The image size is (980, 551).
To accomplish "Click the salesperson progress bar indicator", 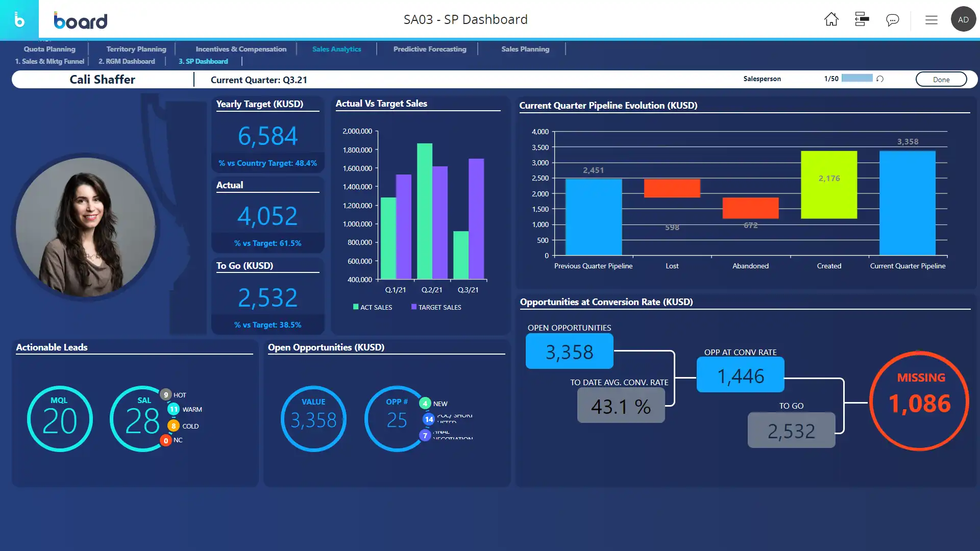I will point(855,79).
